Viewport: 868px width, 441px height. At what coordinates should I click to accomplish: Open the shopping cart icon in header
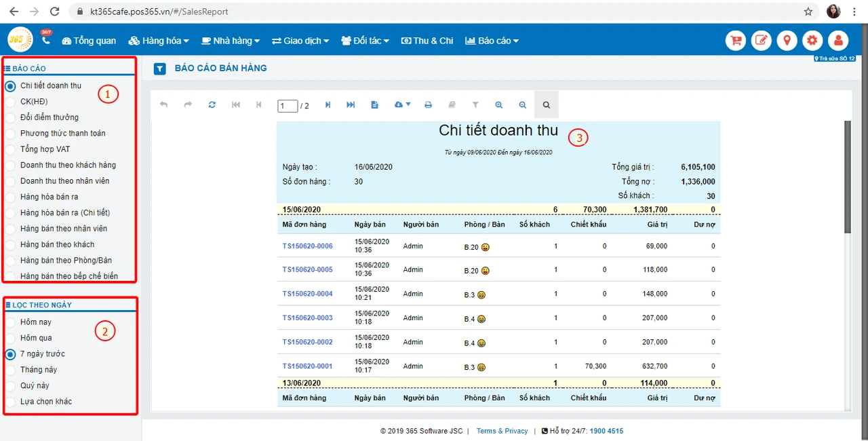click(736, 41)
